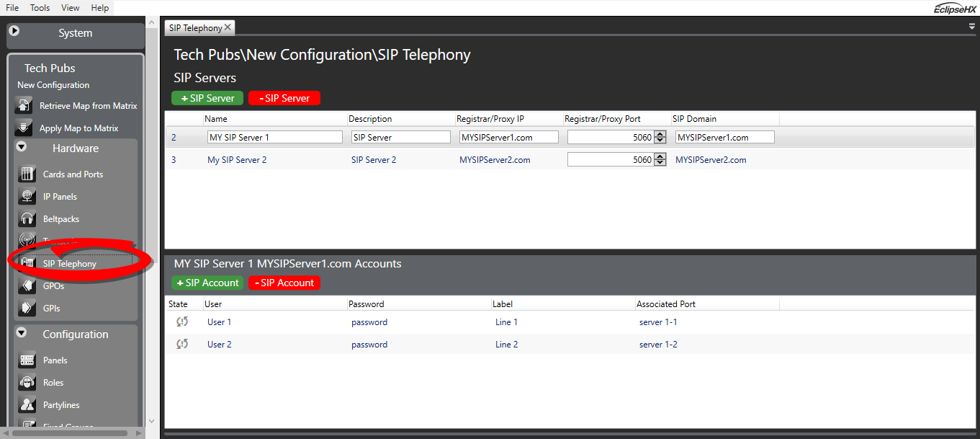Open the GPOs icon

(27, 286)
